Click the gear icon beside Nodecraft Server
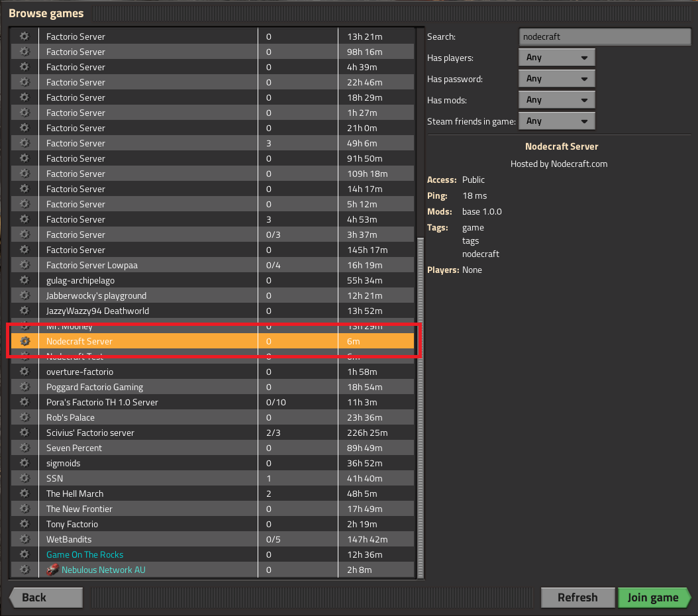Screen dimensions: 698x616 click(25, 341)
